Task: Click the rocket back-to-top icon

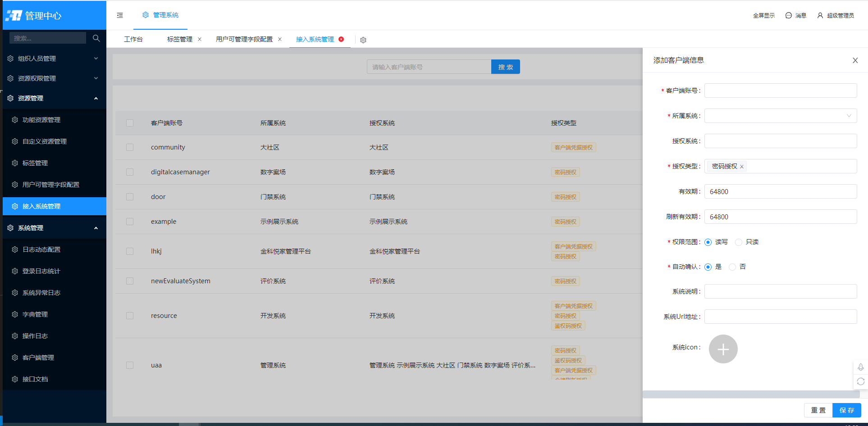Action: point(860,367)
